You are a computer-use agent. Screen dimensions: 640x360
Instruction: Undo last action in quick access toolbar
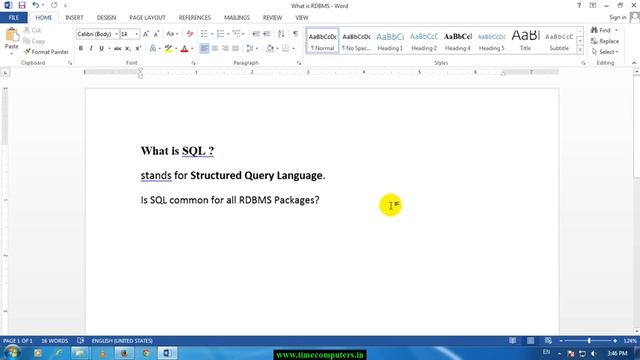[36, 5]
